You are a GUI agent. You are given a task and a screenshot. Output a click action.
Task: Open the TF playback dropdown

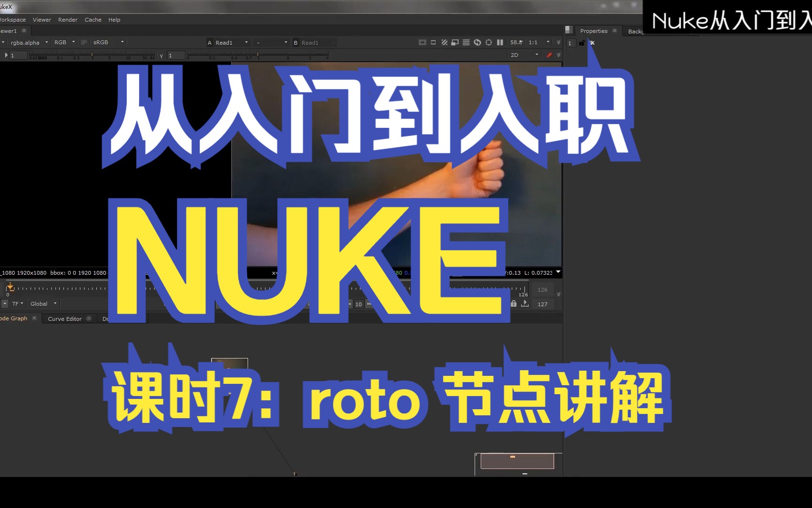pos(17,304)
